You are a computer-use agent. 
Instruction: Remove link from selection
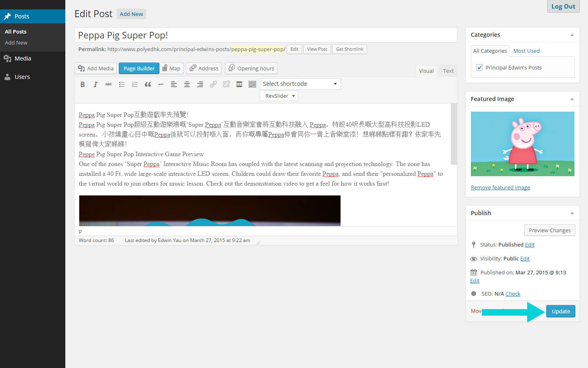coord(226,84)
